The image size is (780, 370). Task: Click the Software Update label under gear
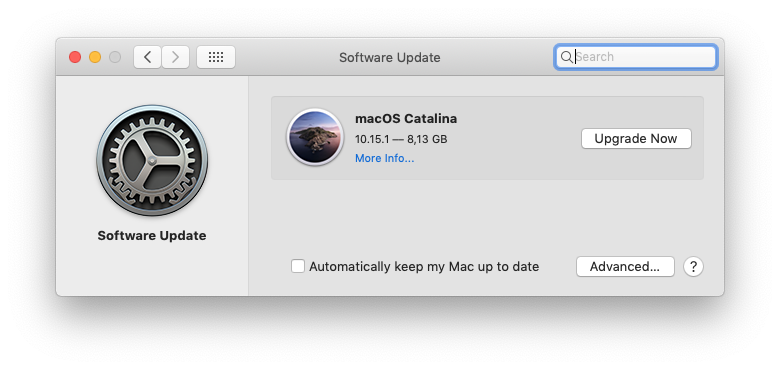coord(152,235)
